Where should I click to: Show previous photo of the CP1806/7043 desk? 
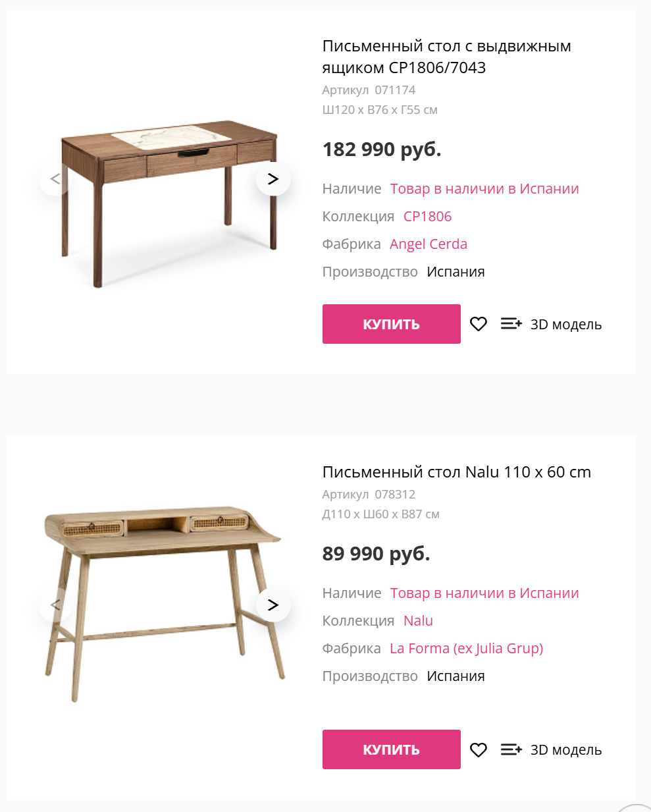tap(55, 178)
